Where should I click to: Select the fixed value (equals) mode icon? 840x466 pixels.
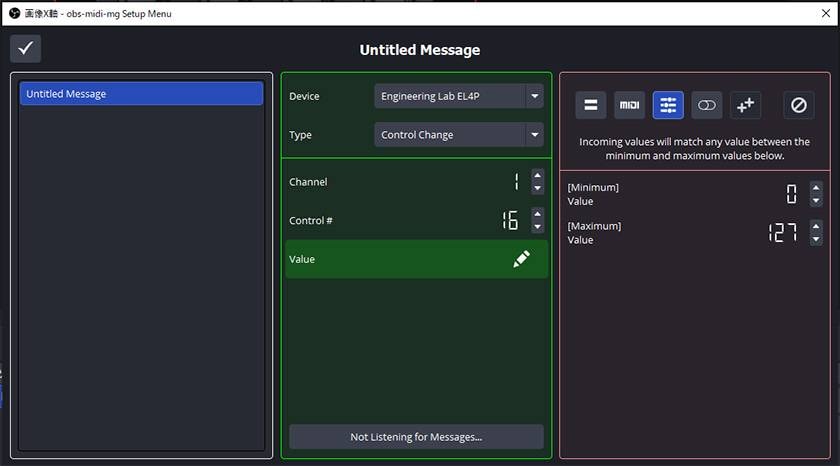pyautogui.click(x=590, y=105)
